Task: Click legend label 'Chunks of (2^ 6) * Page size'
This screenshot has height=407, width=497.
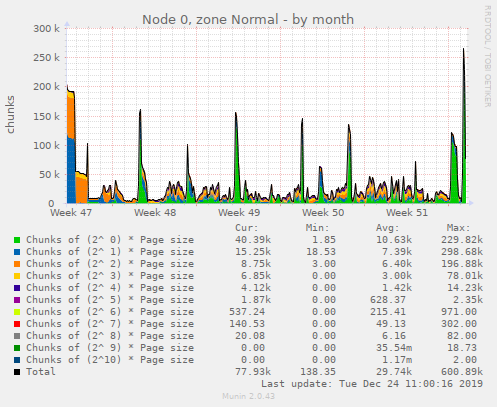Action: coord(110,312)
